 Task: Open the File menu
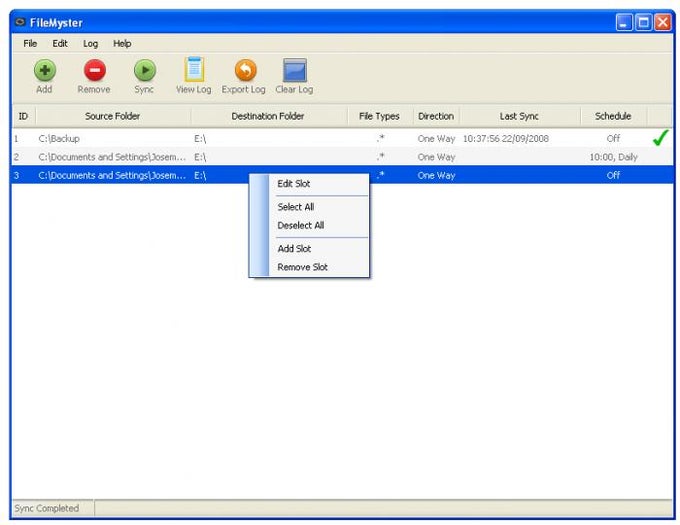tap(30, 43)
